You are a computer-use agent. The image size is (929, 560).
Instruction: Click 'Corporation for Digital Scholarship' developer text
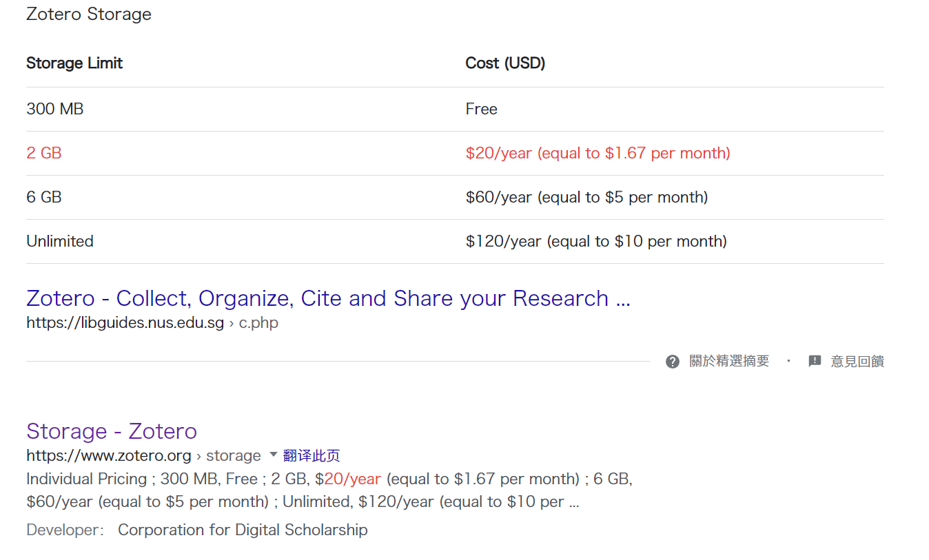243,530
